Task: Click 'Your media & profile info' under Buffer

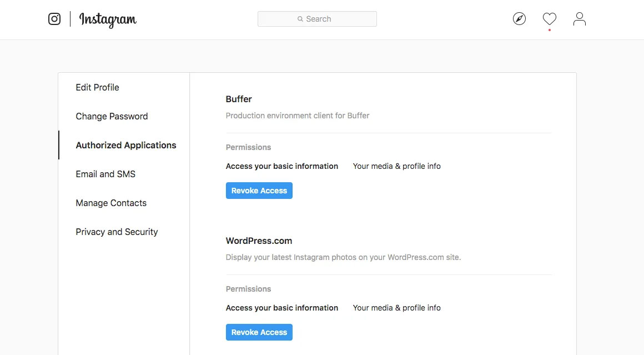Action: point(397,167)
